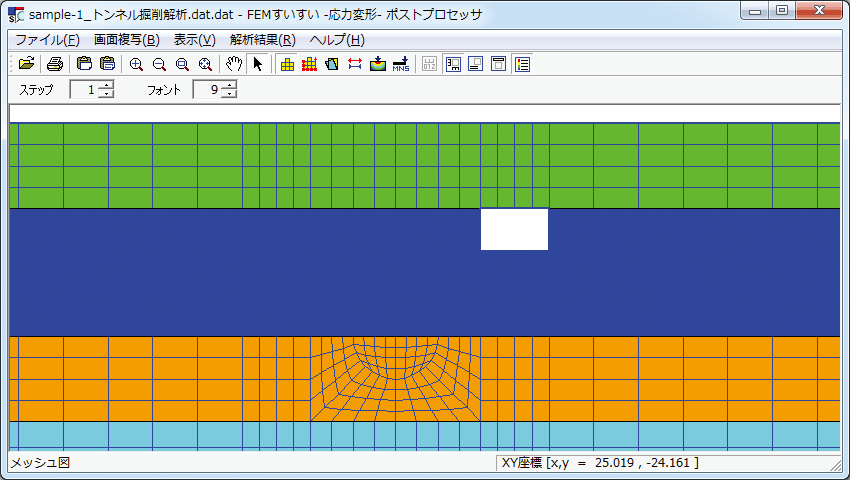
Task: Click the MNS results icon
Action: 401,64
